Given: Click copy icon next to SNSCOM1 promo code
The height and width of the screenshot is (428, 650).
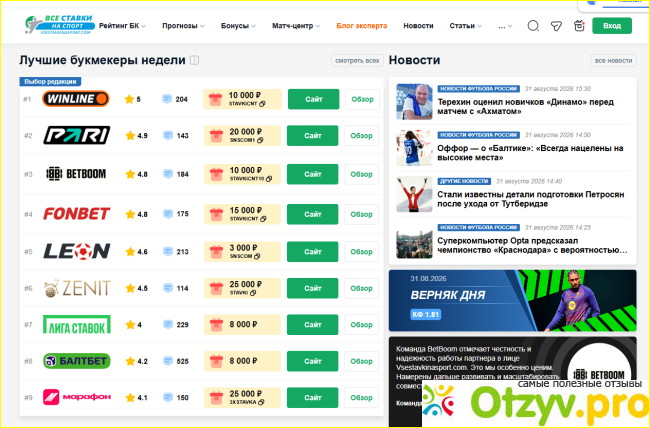Looking at the screenshot, I should (x=260, y=140).
